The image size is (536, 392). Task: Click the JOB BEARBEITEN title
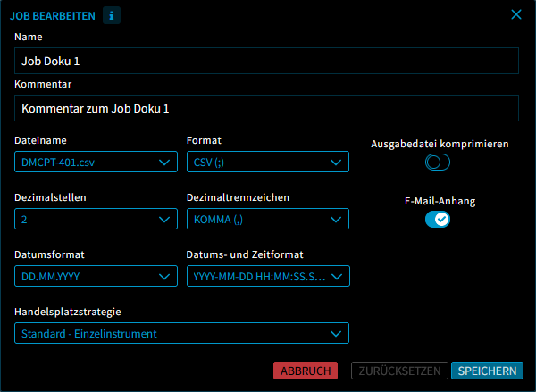click(53, 16)
